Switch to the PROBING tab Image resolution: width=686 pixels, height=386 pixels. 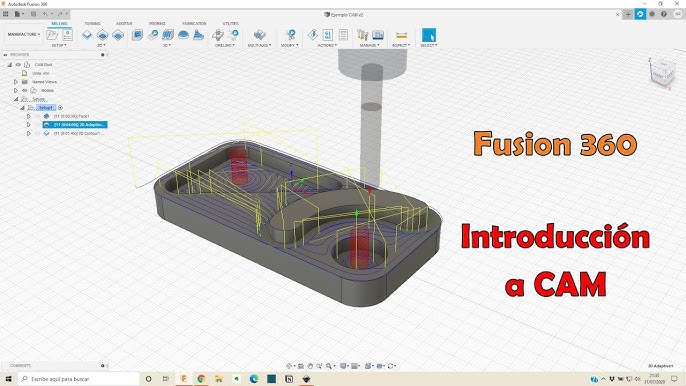coord(157,23)
